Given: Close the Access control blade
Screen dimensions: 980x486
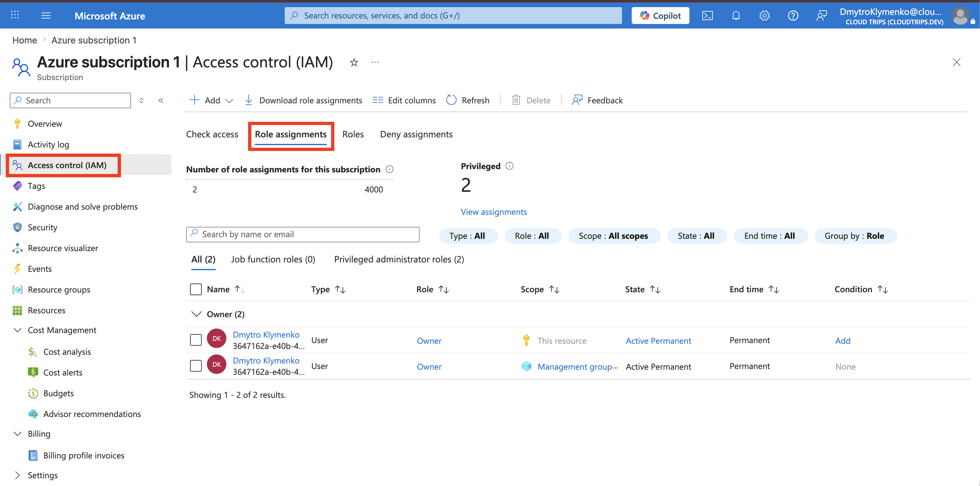Looking at the screenshot, I should (956, 62).
